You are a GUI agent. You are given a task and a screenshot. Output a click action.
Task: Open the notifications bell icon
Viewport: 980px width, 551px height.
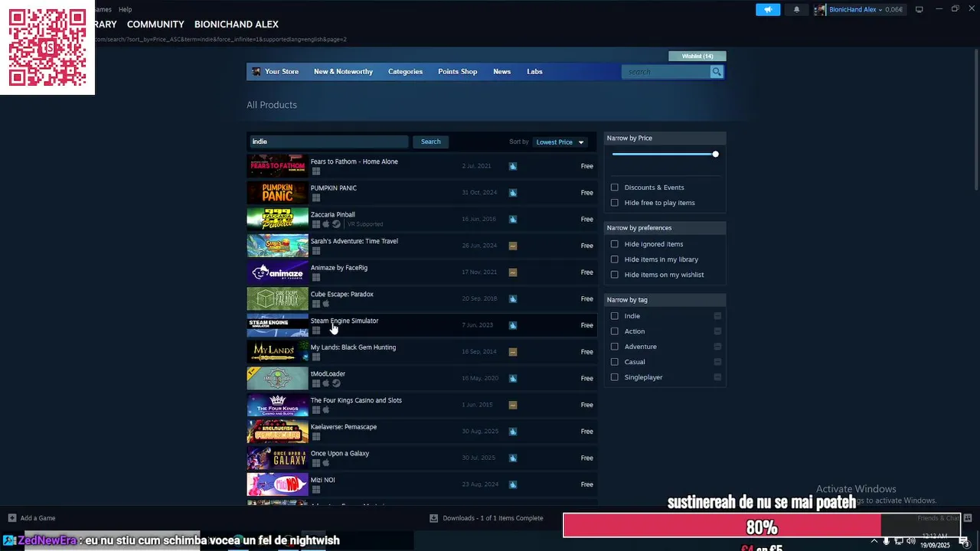point(796,9)
